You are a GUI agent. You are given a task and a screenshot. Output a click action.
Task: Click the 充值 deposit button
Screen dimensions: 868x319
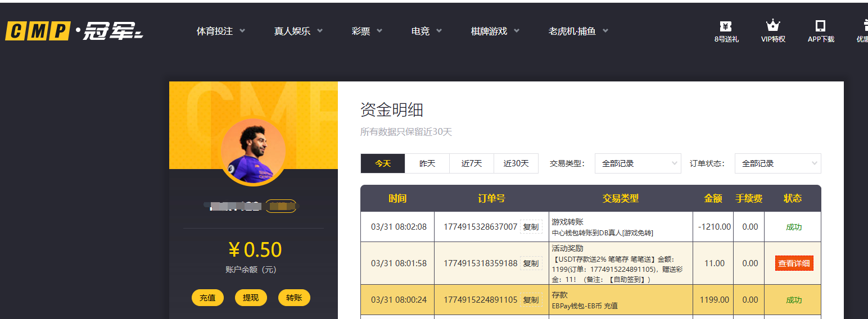pos(207,298)
